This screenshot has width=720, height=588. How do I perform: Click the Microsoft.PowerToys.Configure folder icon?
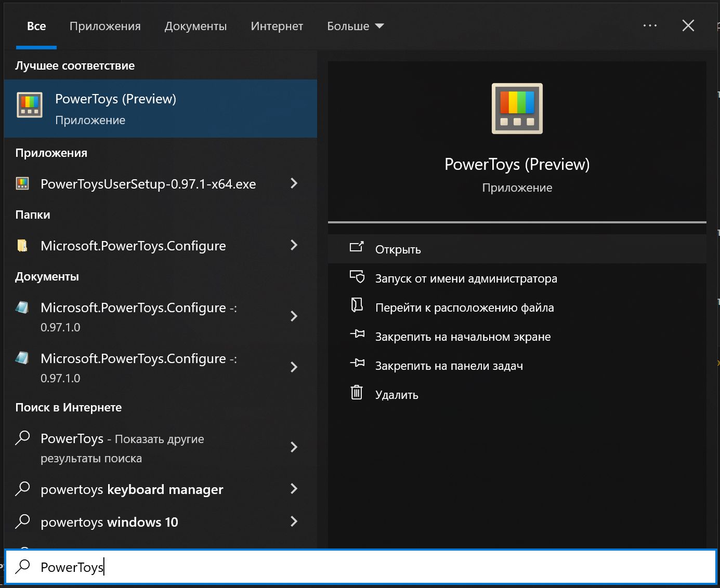coord(22,246)
